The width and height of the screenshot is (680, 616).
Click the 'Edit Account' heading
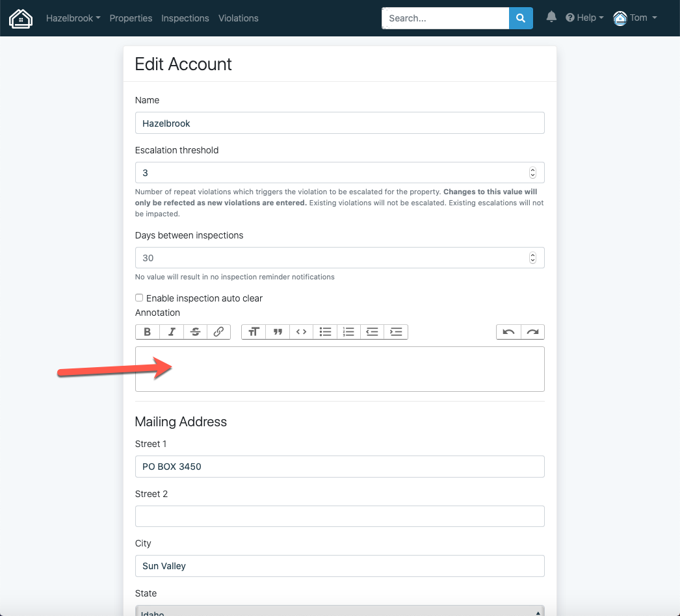pyautogui.click(x=183, y=64)
